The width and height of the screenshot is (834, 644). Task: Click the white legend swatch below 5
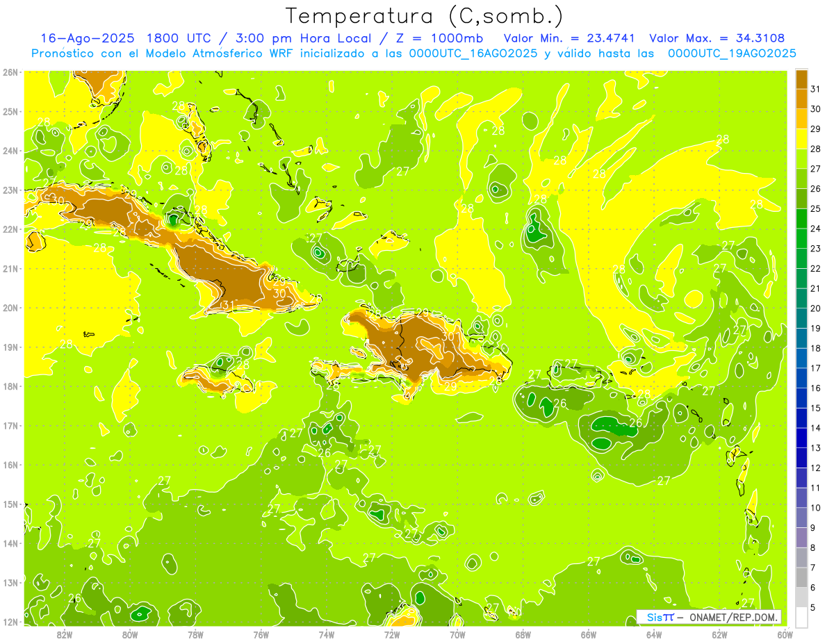[801, 617]
